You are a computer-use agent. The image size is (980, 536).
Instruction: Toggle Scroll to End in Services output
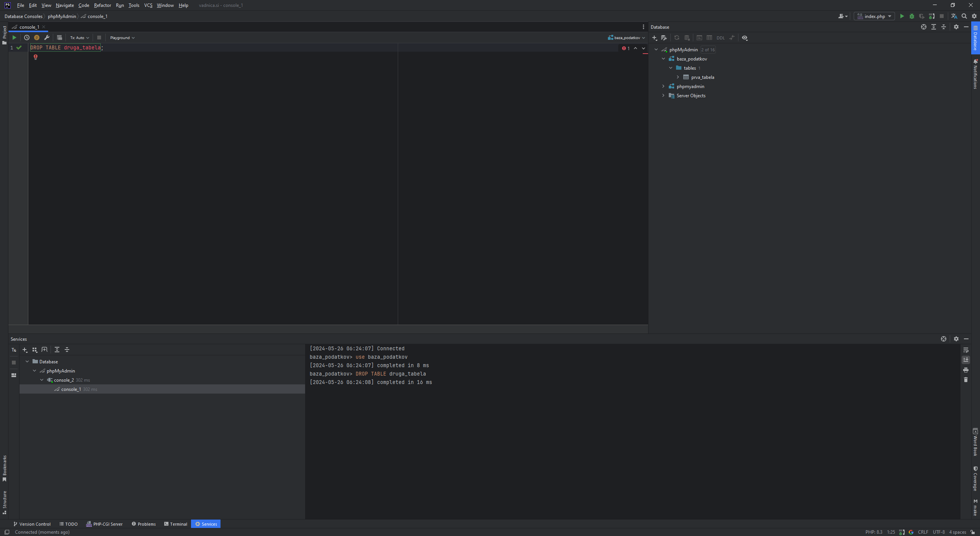pos(965,360)
